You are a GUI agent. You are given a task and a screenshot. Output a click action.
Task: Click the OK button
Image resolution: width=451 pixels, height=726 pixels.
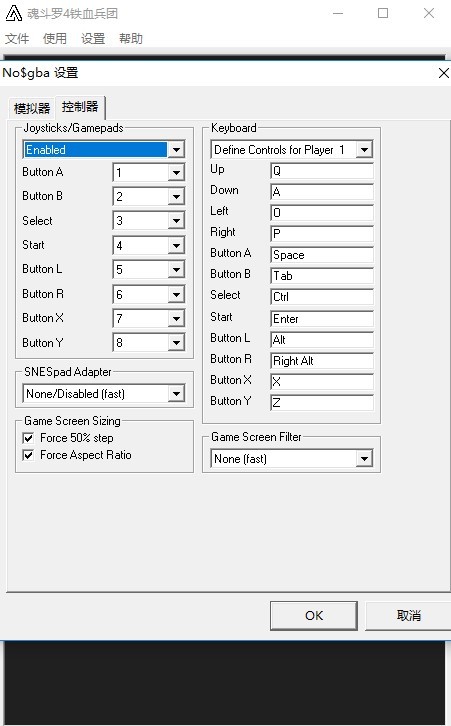(x=314, y=615)
